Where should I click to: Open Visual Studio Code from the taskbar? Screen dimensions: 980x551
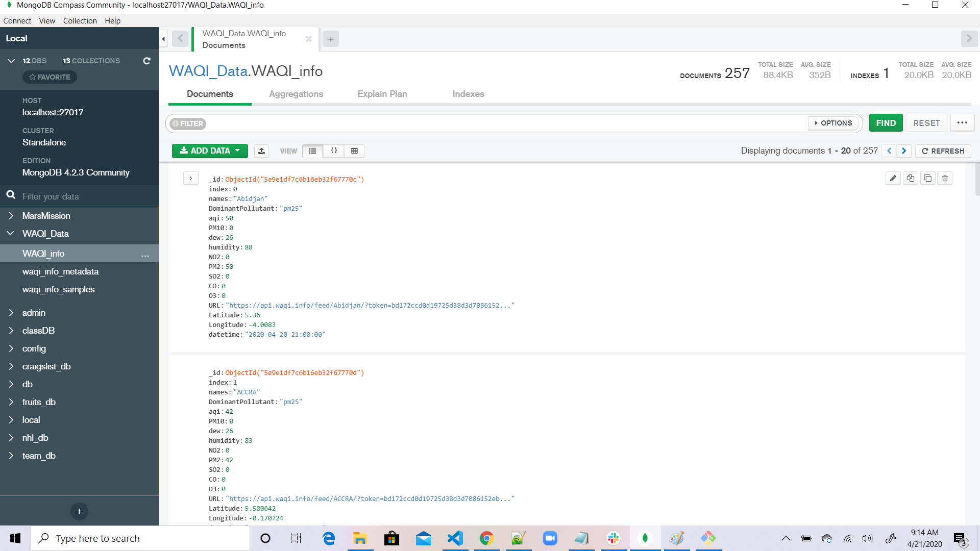pos(455,538)
